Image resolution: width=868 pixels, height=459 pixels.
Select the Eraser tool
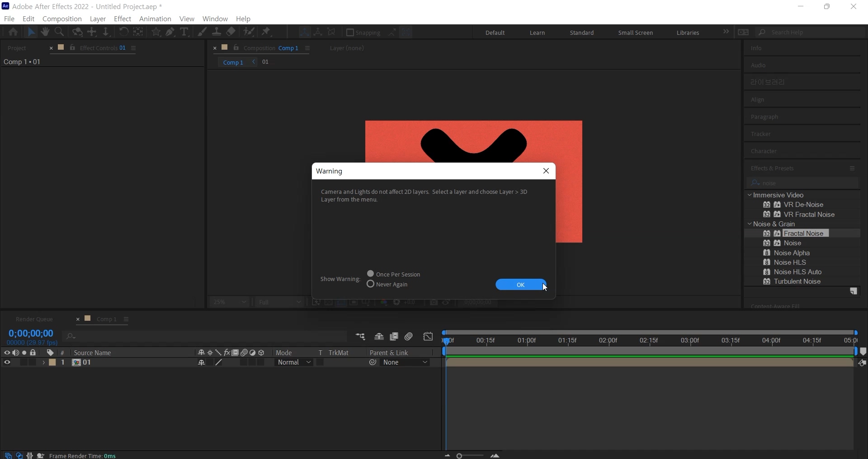point(231,32)
